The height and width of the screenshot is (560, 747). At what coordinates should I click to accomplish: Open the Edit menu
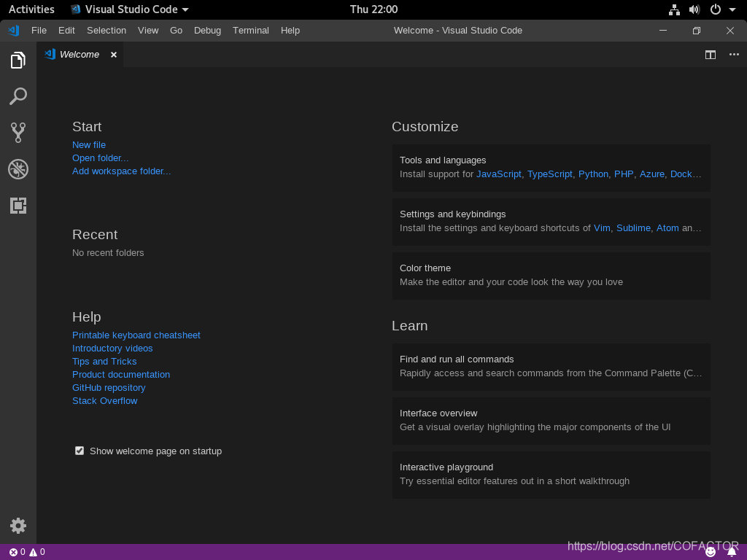[x=66, y=31]
